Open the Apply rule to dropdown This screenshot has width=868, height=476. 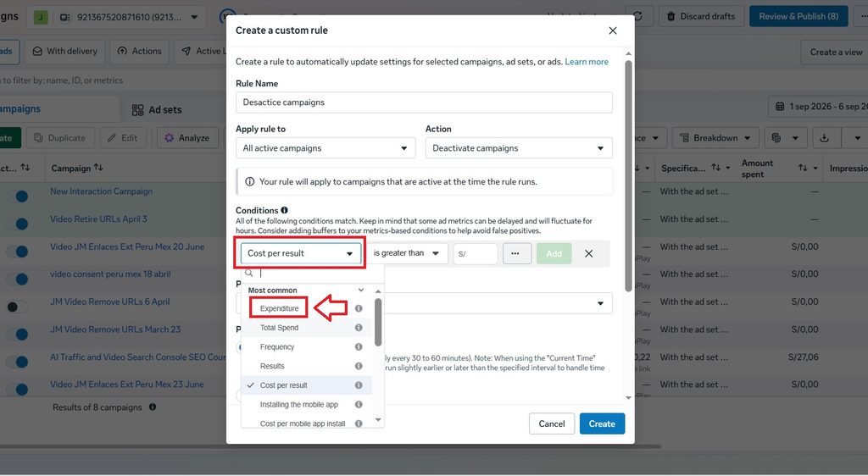tap(325, 148)
